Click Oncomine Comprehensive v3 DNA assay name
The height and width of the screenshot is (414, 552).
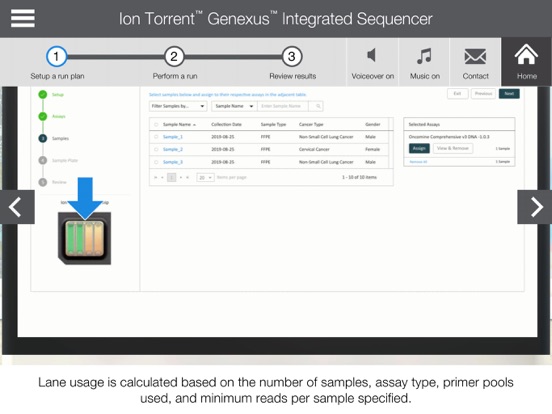click(449, 137)
